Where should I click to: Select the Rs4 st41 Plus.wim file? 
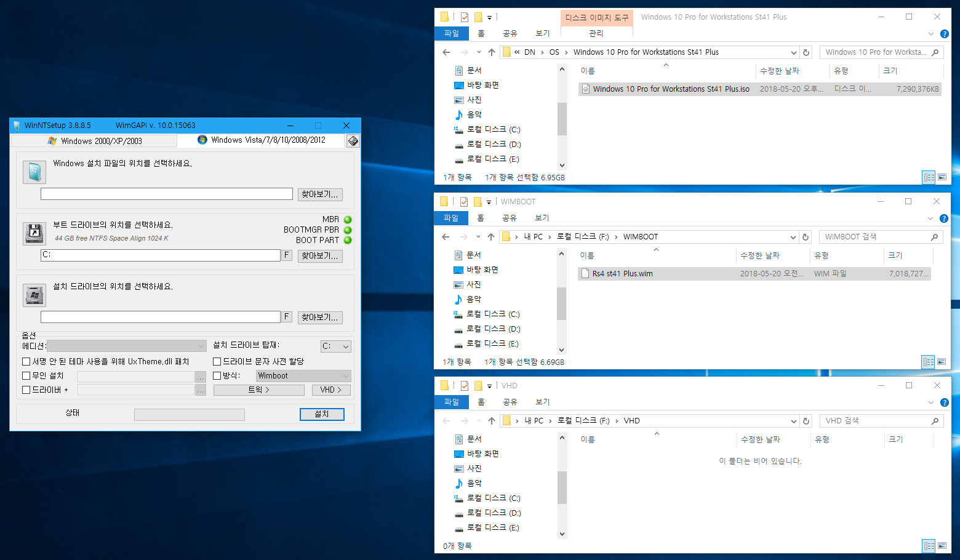tap(754, 274)
